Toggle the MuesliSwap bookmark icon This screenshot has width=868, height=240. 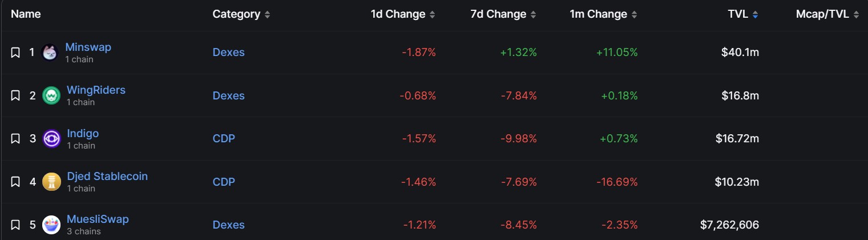[15, 225]
